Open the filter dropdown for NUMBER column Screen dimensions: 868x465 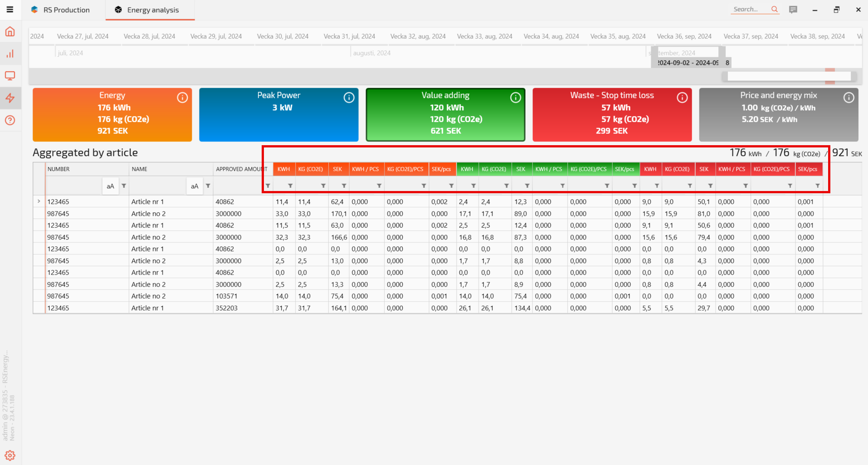point(124,186)
